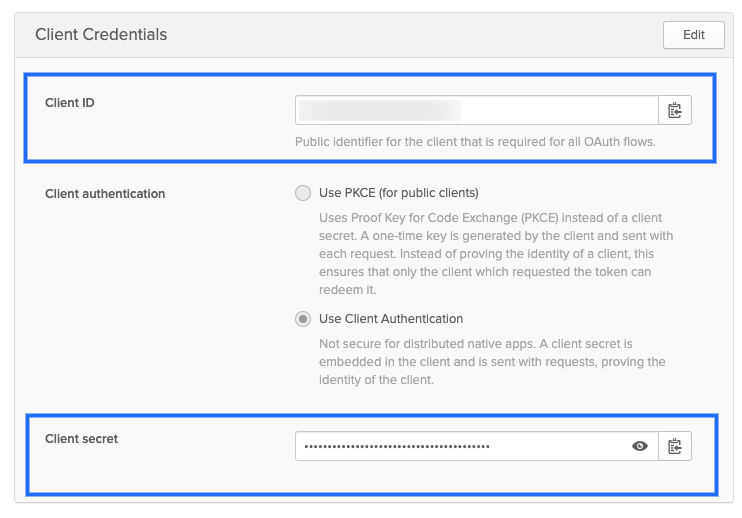
Task: Click the bold "Client authentication" section label
Action: point(105,194)
